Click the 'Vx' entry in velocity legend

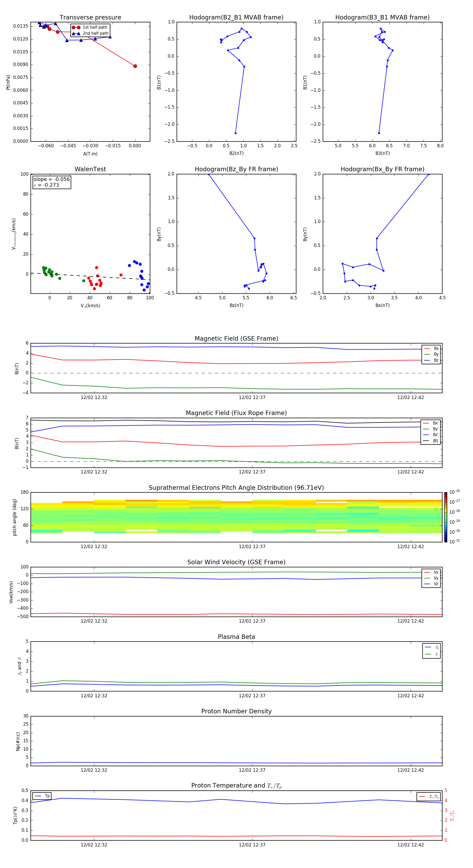pyautogui.click(x=431, y=572)
